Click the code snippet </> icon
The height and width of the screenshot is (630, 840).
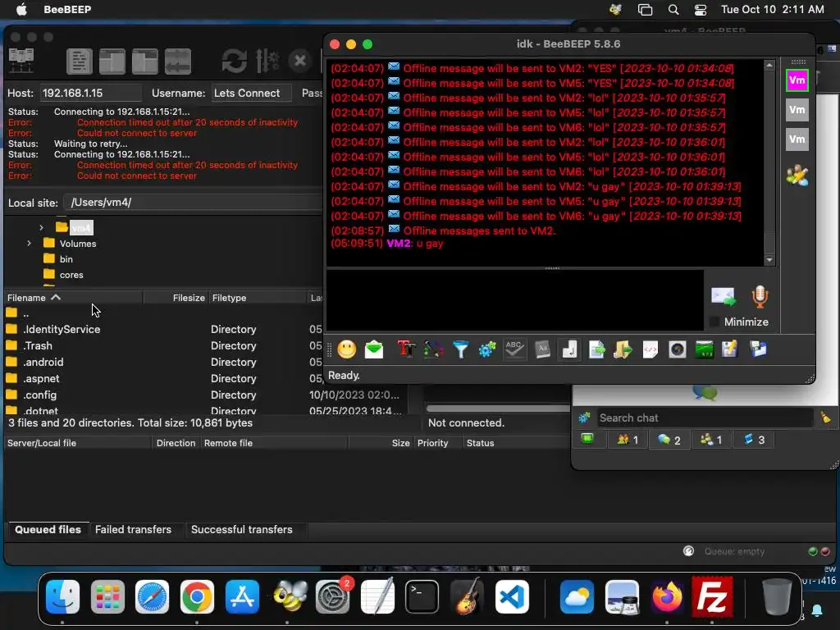(x=651, y=349)
